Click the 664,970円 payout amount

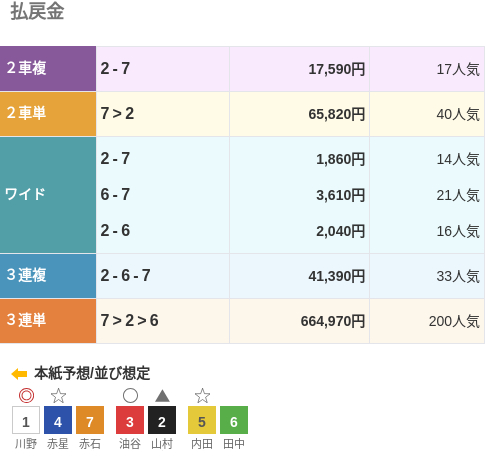tap(333, 321)
